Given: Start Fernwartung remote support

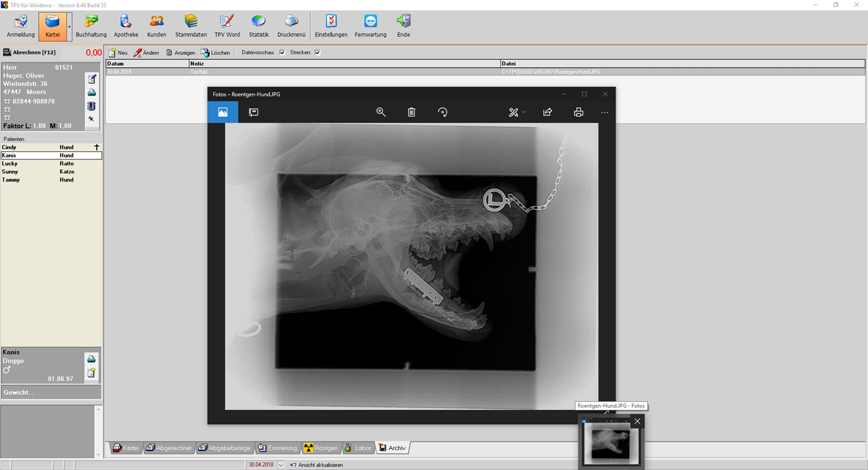Looking at the screenshot, I should click(x=370, y=26).
